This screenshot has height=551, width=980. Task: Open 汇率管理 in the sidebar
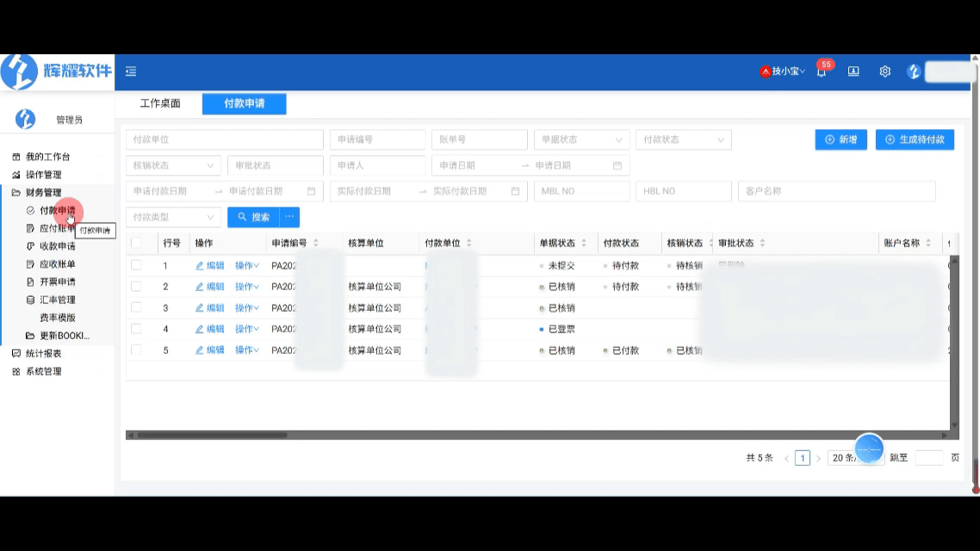click(x=58, y=300)
